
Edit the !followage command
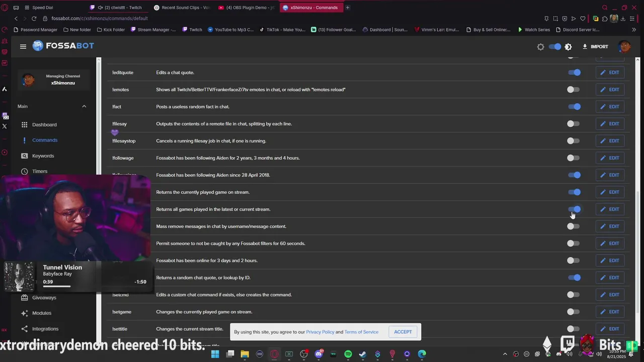click(610, 158)
